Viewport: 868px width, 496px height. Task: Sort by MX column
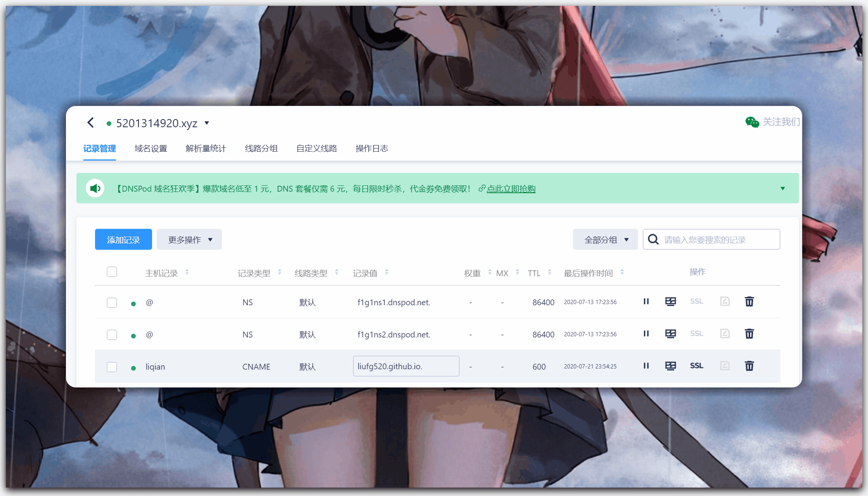pyautogui.click(x=517, y=272)
